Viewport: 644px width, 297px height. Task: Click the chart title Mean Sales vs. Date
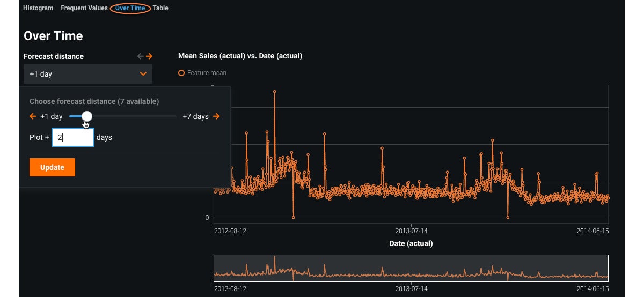240,56
